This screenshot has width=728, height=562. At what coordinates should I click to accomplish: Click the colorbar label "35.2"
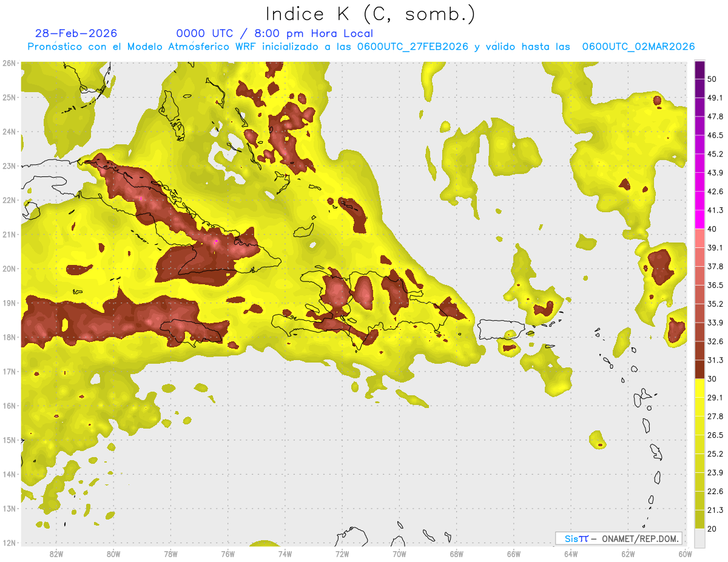[x=715, y=304]
